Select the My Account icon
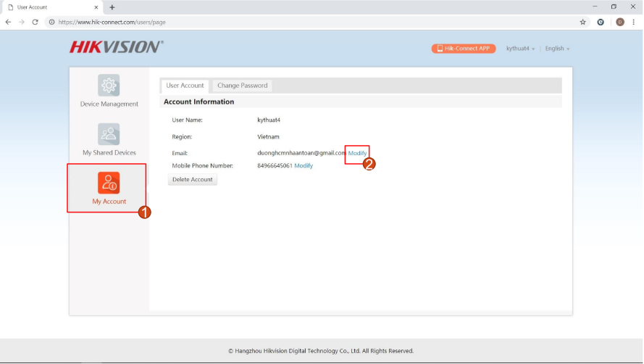 click(x=109, y=183)
